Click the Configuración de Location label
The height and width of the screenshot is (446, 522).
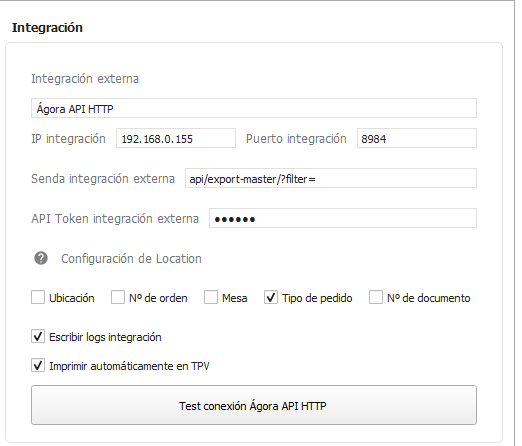point(131,259)
